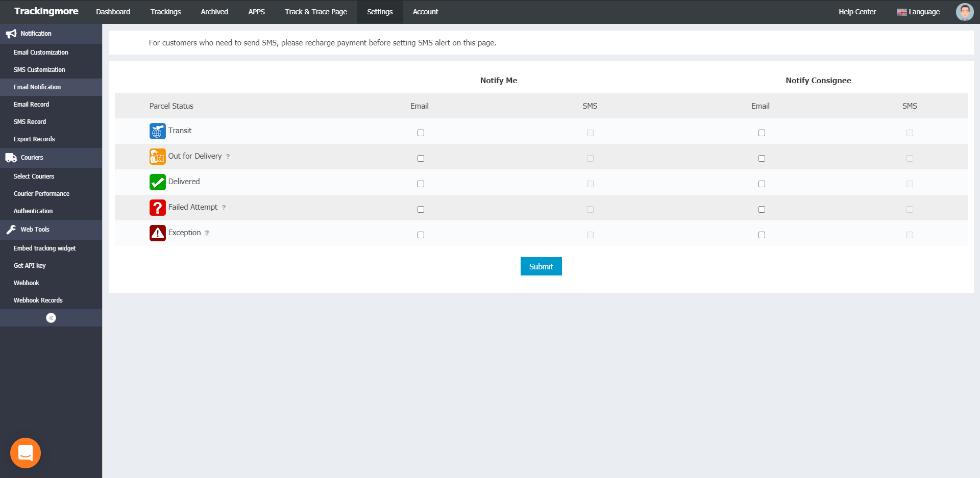Click the Failed Attempt red question icon
Viewport: 980px width, 478px height.
(x=158, y=208)
